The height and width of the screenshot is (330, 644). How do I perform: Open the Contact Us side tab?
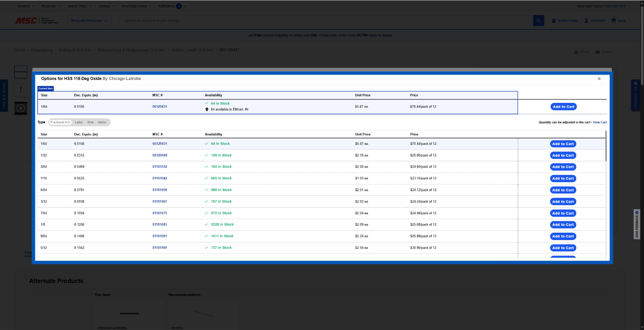635,95
